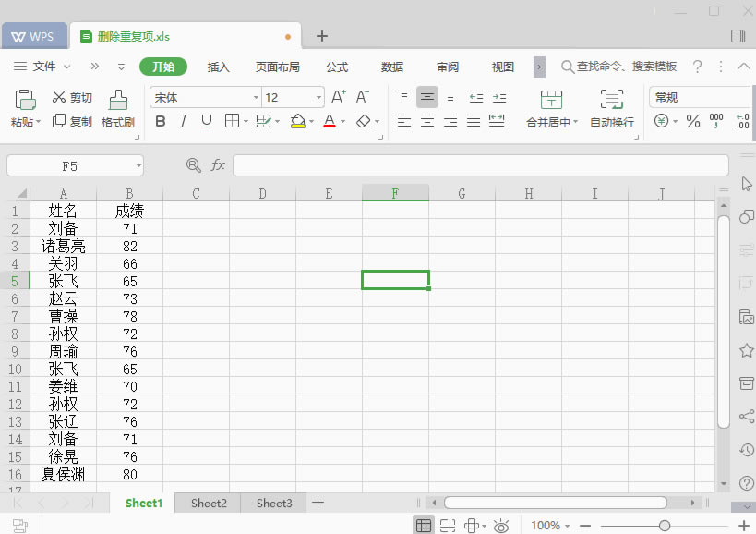Viewport: 756px width, 534px height.
Task: Click the 剪切 (Cut) button
Action: (69, 96)
